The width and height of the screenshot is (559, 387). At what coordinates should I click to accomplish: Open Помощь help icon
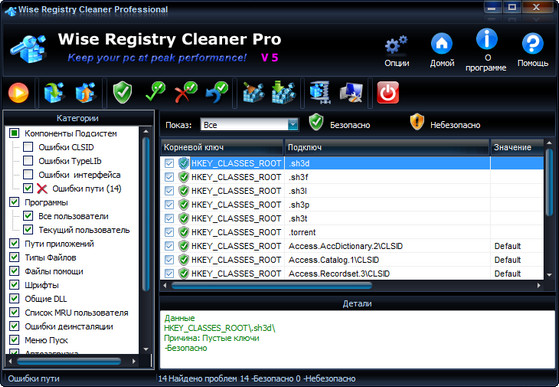[x=533, y=43]
